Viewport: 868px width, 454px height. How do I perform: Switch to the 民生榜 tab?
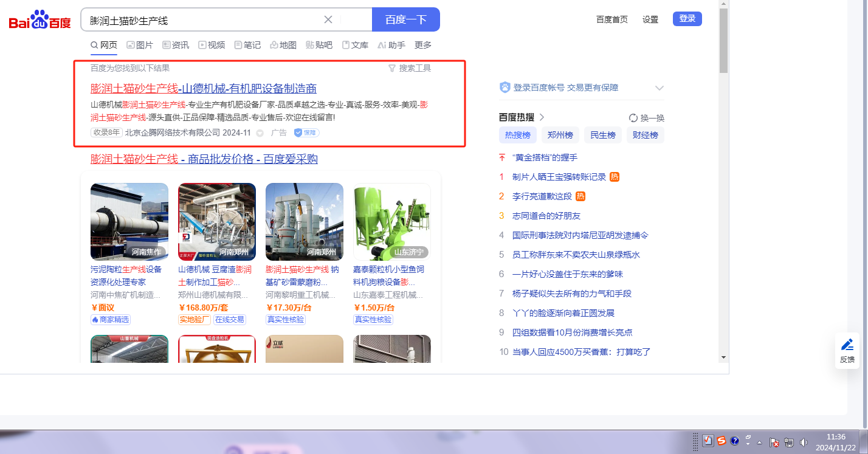pyautogui.click(x=603, y=135)
